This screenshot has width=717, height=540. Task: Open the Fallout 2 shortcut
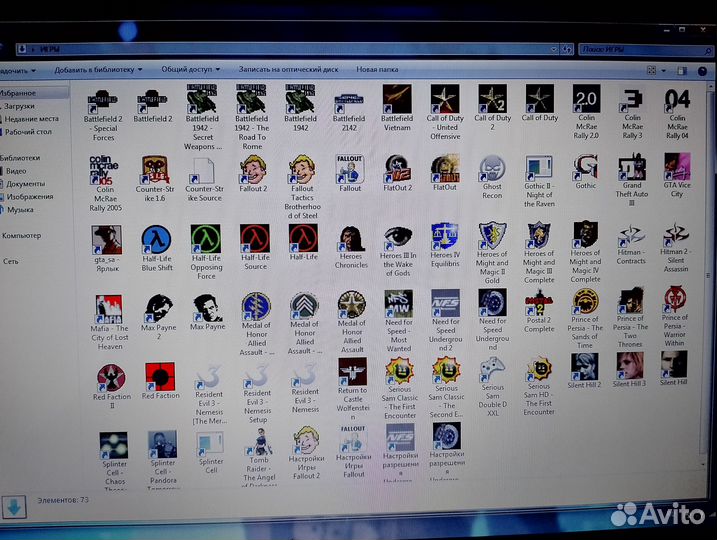(x=253, y=173)
